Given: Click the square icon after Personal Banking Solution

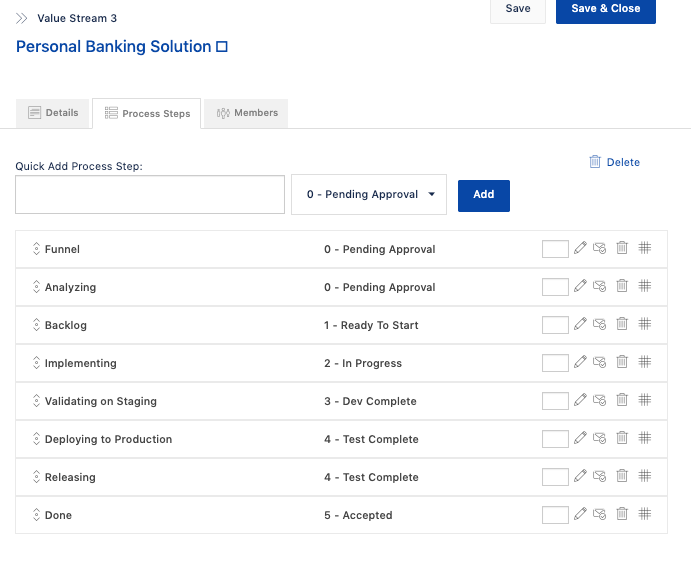Looking at the screenshot, I should (x=222, y=47).
